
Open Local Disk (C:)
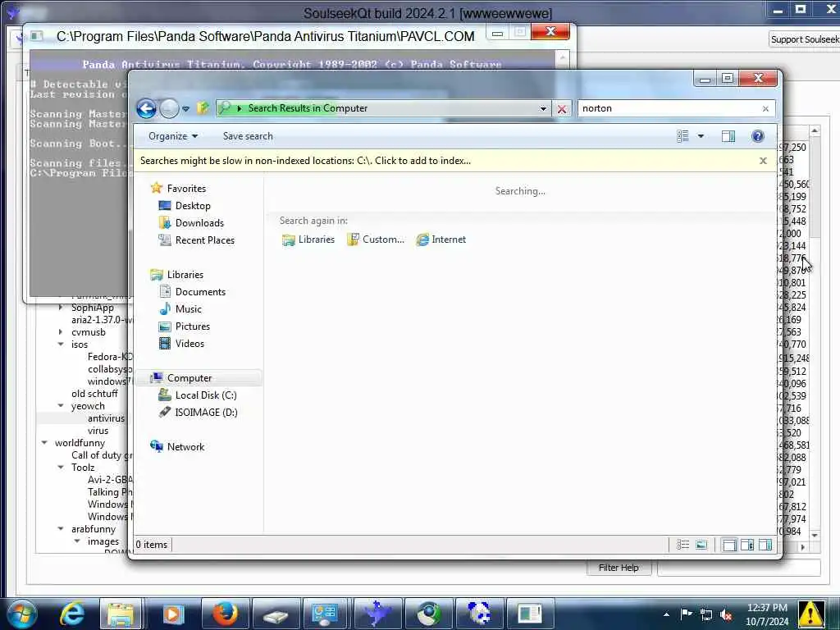pyautogui.click(x=205, y=395)
